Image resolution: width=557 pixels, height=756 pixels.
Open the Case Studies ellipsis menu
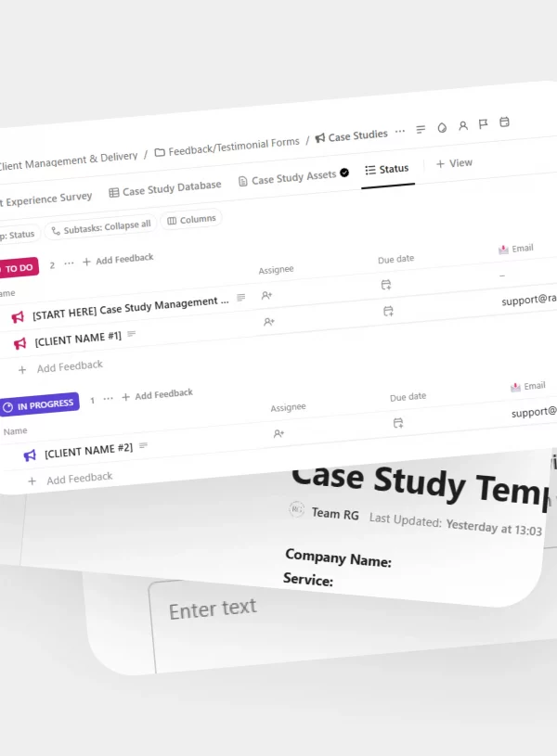(x=400, y=131)
